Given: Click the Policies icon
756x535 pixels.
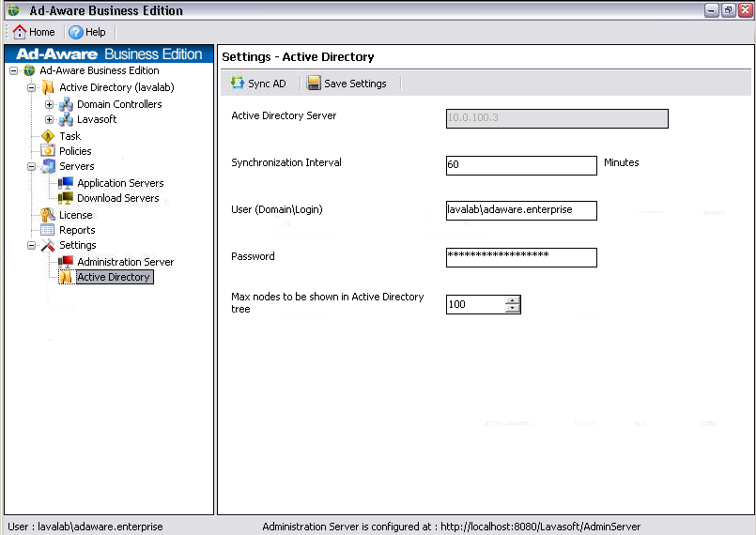Looking at the screenshot, I should [48, 151].
